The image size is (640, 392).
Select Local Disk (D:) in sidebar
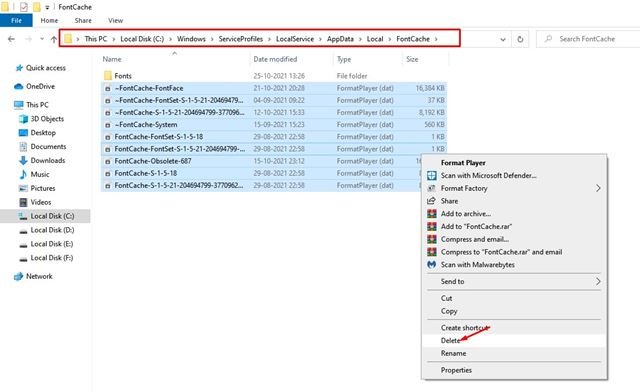point(52,230)
